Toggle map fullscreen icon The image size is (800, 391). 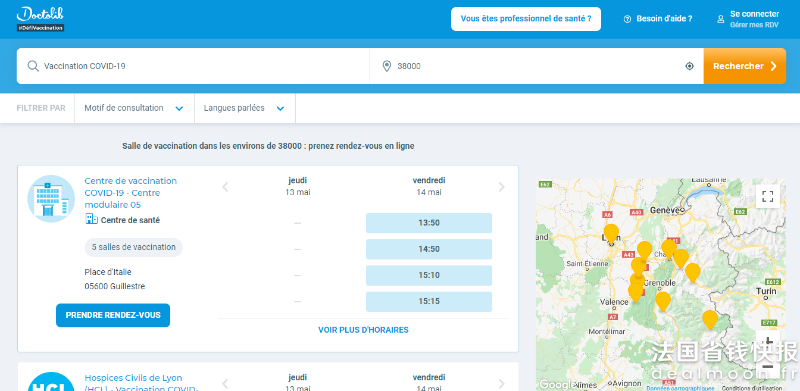point(767,196)
